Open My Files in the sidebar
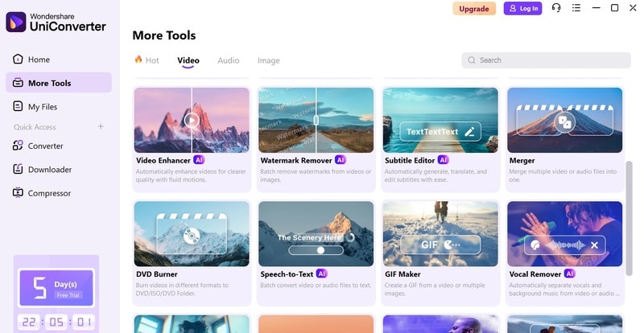Image resolution: width=644 pixels, height=333 pixels. tap(59, 107)
